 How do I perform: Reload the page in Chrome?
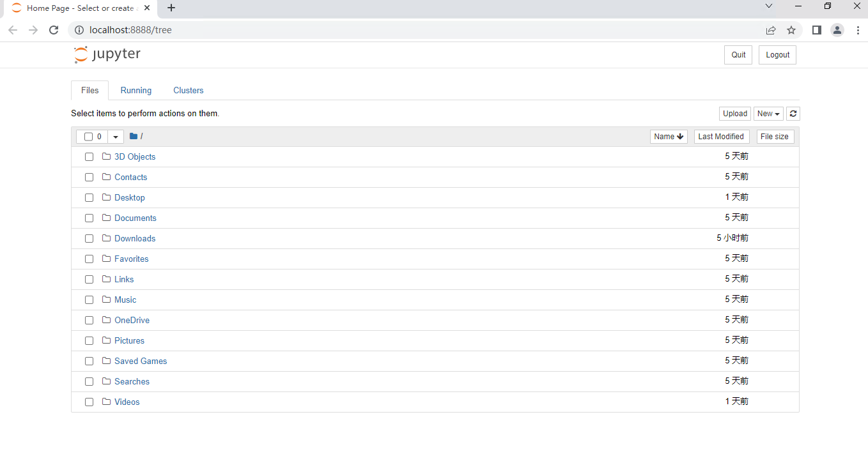click(x=54, y=30)
